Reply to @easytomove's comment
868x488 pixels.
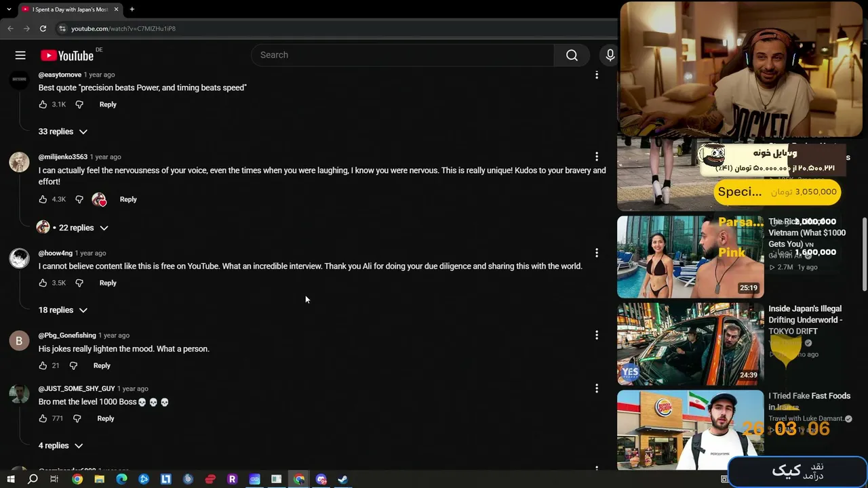coord(108,104)
